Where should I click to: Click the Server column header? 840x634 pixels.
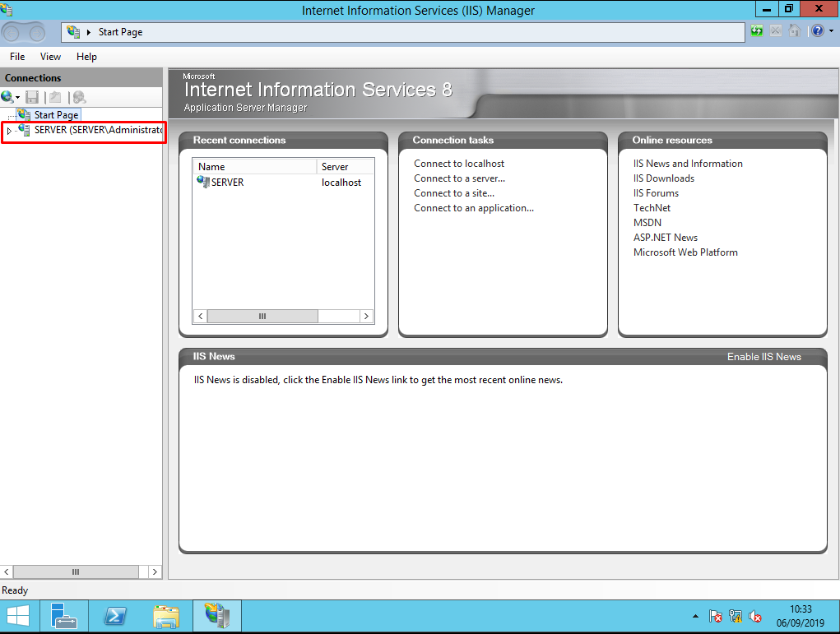(x=346, y=167)
